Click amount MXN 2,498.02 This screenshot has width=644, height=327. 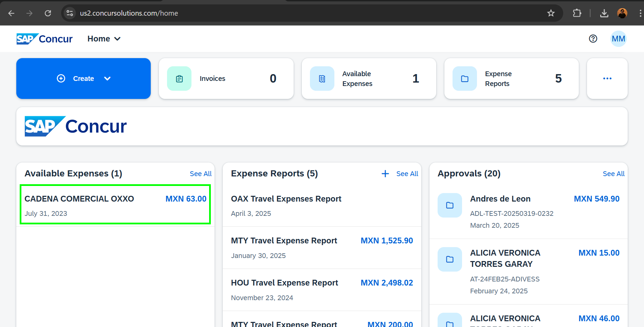coord(387,283)
